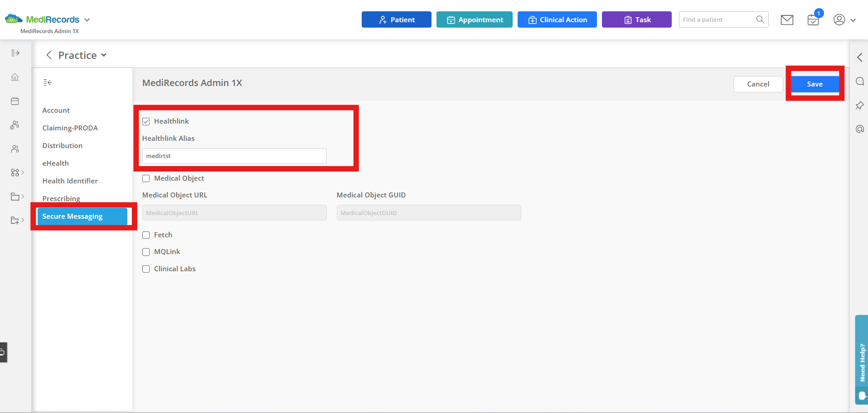
Task: Expand the apps grid submenu chevron
Action: 23,173
